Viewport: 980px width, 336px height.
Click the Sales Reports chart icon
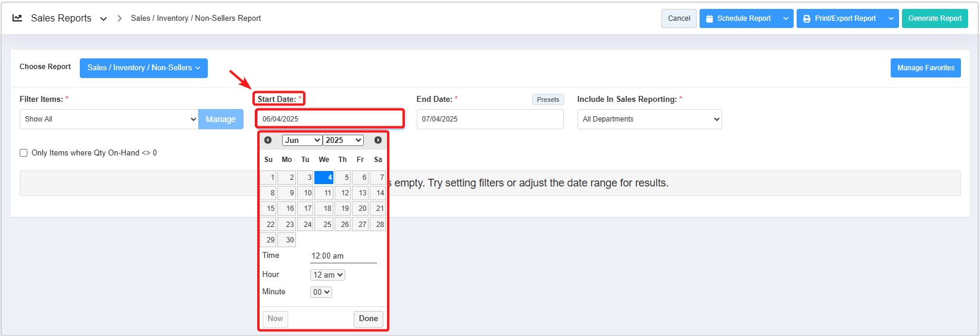[17, 18]
